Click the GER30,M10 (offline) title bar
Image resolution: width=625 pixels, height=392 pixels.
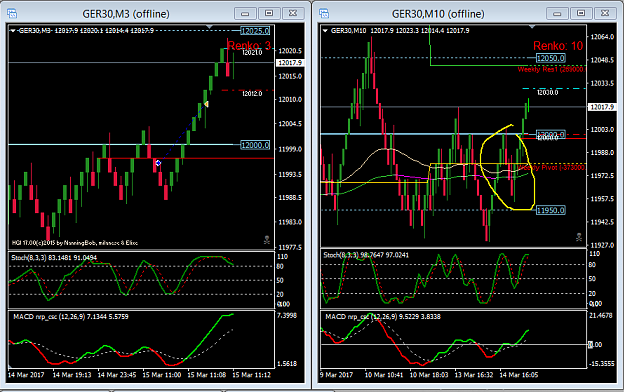pos(438,14)
